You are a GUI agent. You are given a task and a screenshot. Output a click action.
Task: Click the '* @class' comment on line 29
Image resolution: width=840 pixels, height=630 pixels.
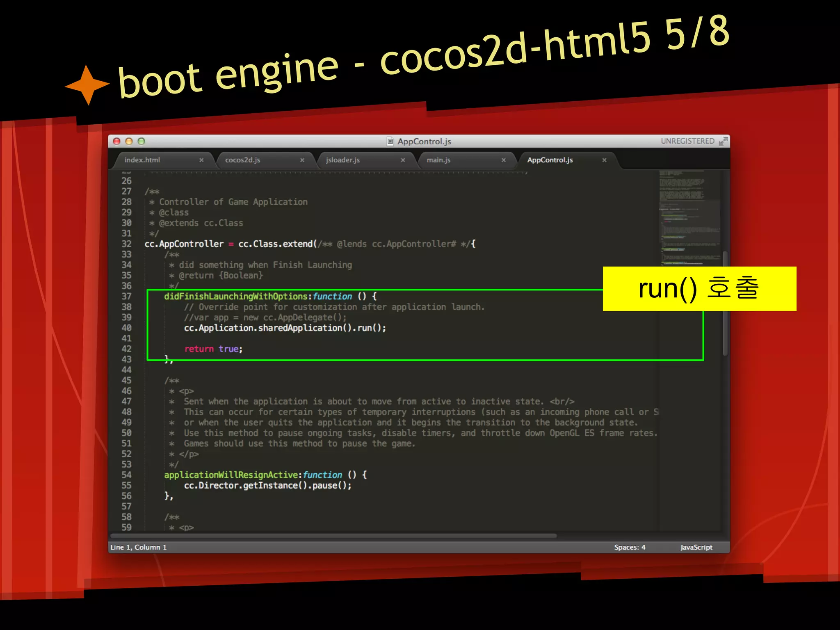click(169, 212)
